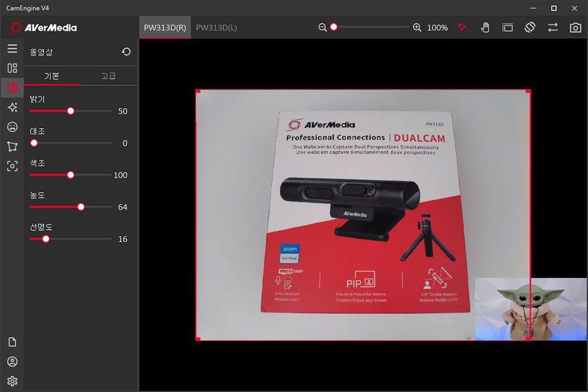The width and height of the screenshot is (588, 392).
Task: Click the 색조 hue slider handle
Action: click(71, 175)
